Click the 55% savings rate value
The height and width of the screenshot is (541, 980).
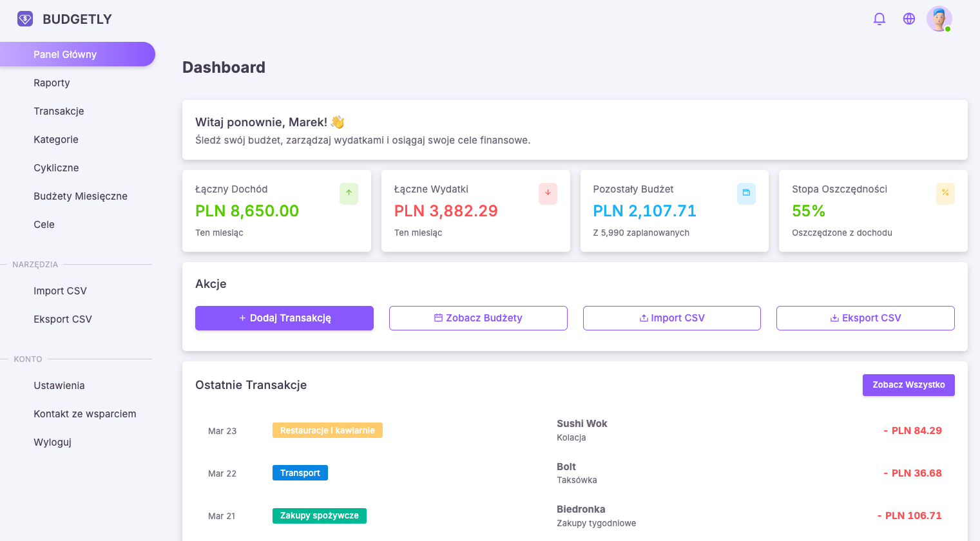tap(809, 211)
